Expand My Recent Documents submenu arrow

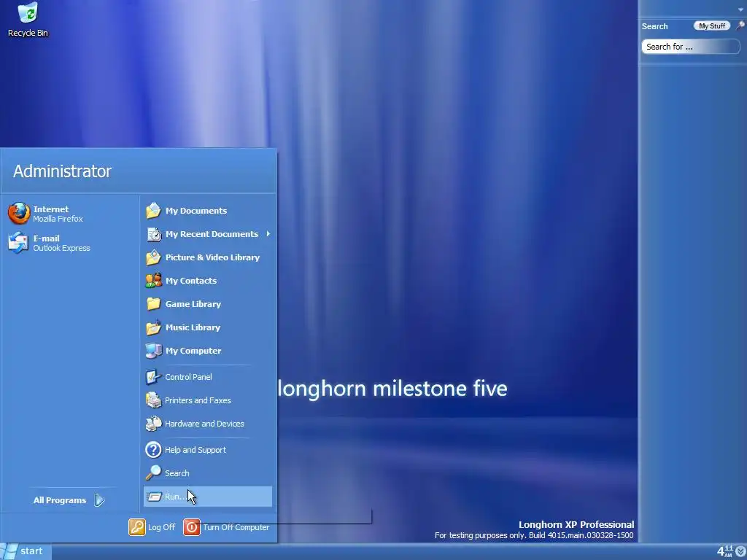coord(268,234)
